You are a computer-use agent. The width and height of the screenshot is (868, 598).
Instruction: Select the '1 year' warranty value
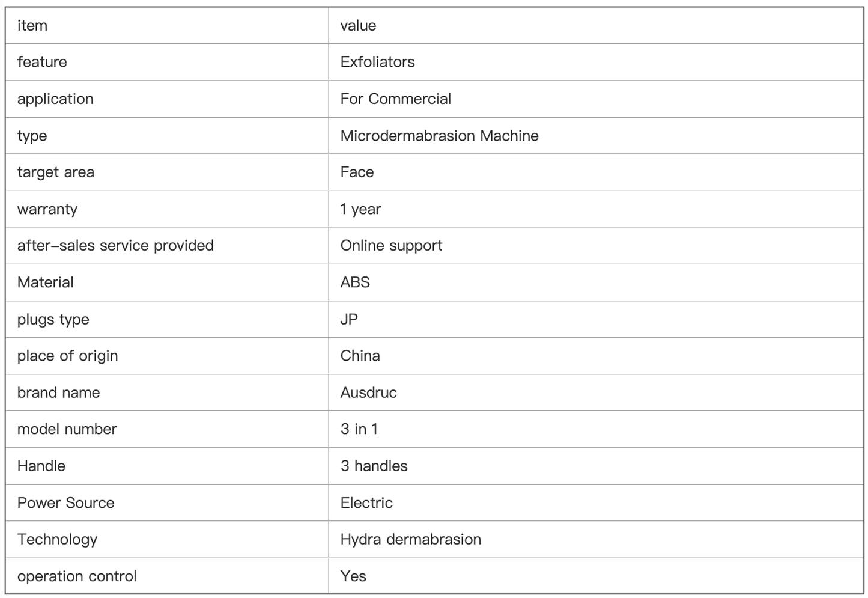[x=360, y=209]
